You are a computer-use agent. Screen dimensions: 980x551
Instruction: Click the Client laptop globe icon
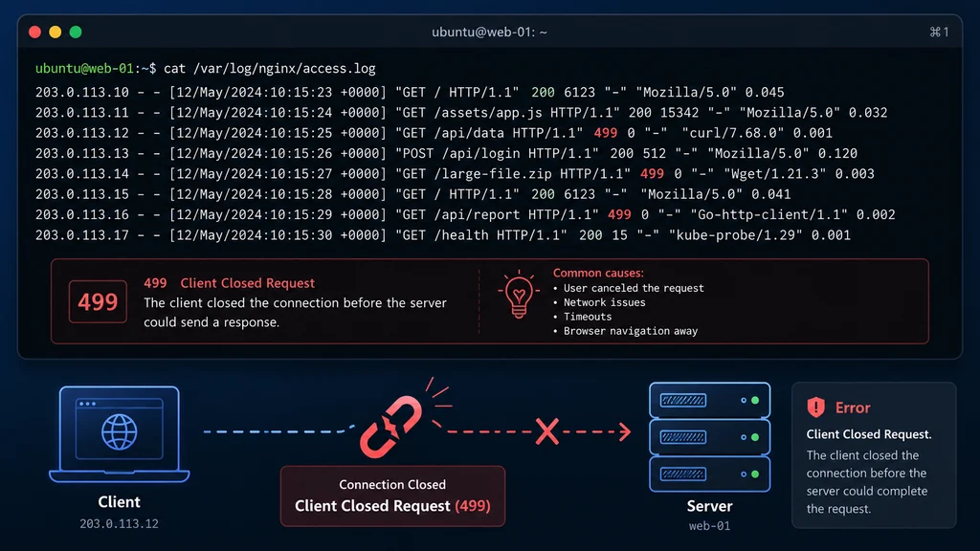pyautogui.click(x=120, y=432)
